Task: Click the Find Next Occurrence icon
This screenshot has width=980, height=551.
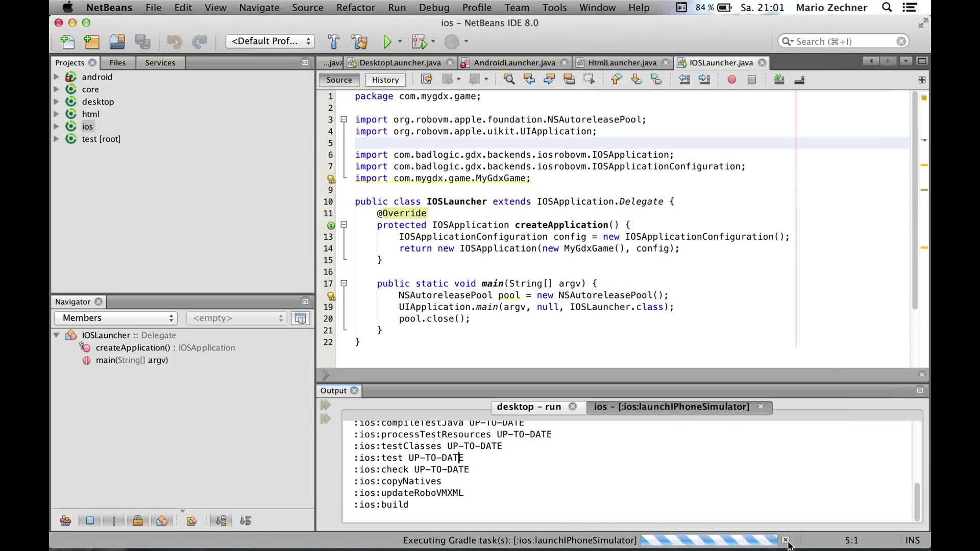Action: click(549, 80)
